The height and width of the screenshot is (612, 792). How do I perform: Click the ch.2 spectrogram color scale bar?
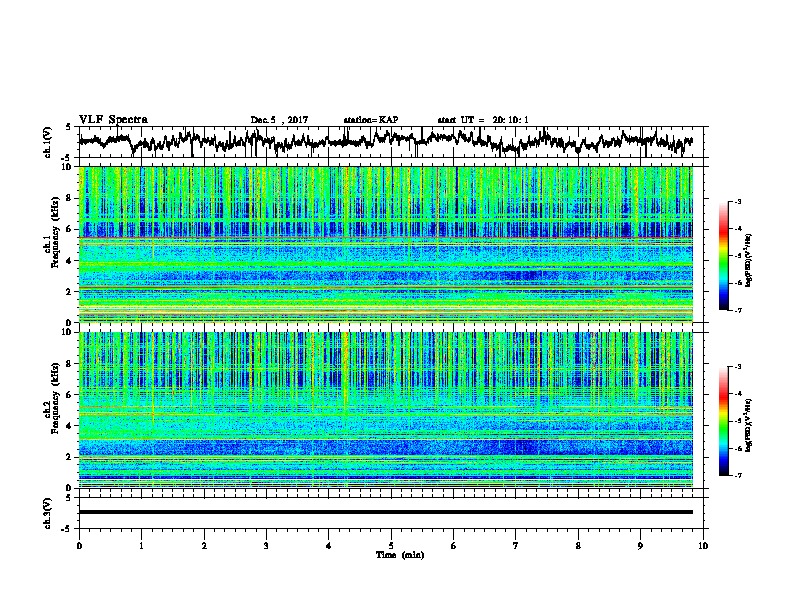tap(724, 421)
